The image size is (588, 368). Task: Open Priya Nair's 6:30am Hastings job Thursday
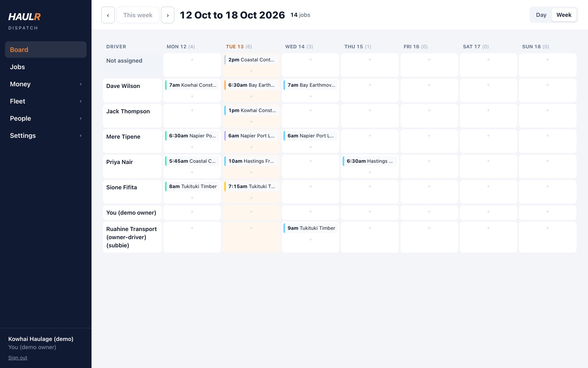(370, 161)
